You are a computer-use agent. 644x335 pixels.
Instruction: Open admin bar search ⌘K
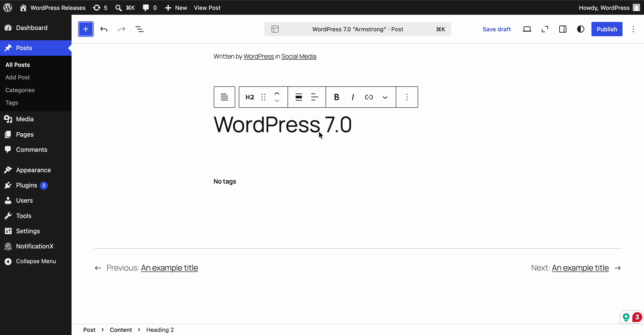[125, 8]
